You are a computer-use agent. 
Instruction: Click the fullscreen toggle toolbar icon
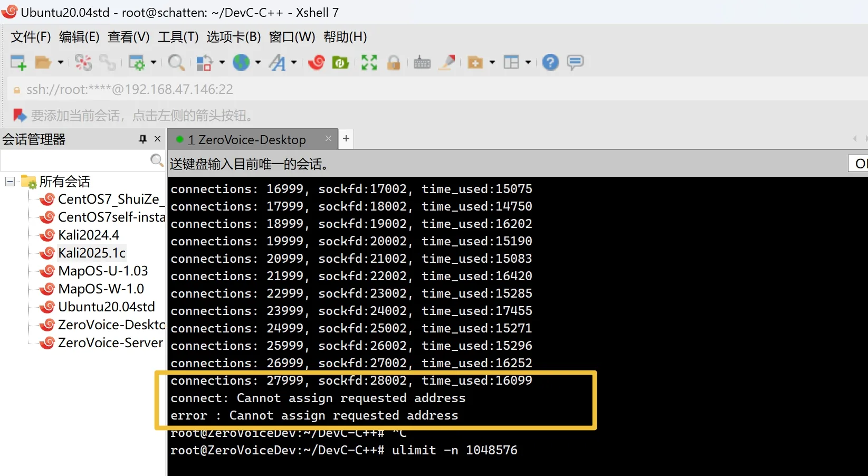(369, 63)
